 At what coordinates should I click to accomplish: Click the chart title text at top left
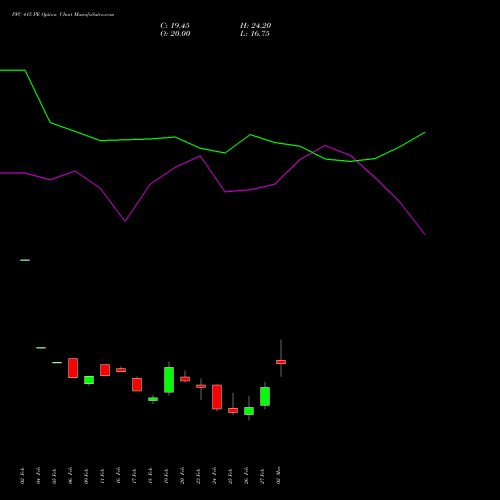pos(63,15)
